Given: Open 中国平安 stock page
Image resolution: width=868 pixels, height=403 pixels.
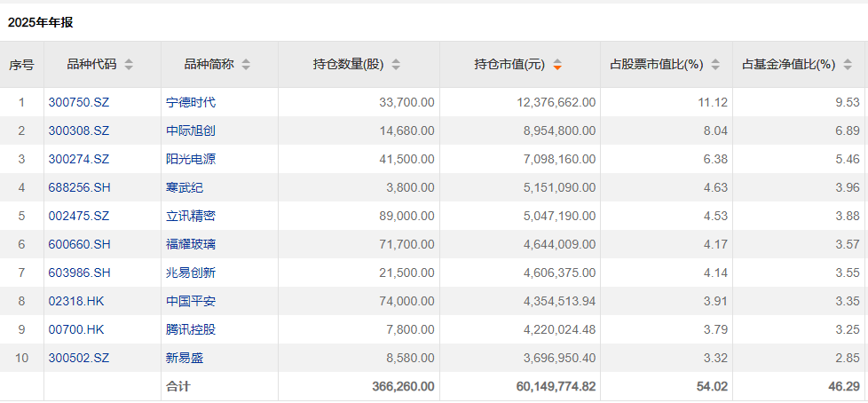Looking at the screenshot, I should 191,301.
